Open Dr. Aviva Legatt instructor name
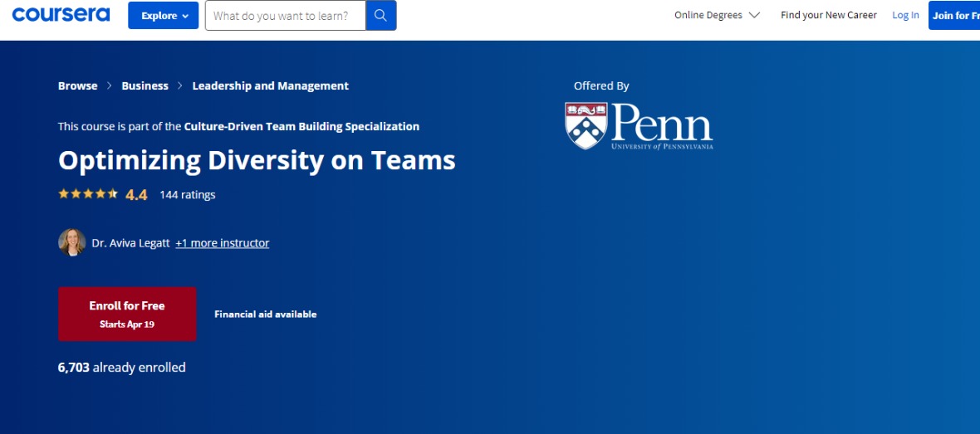This screenshot has height=434, width=980. tap(130, 243)
